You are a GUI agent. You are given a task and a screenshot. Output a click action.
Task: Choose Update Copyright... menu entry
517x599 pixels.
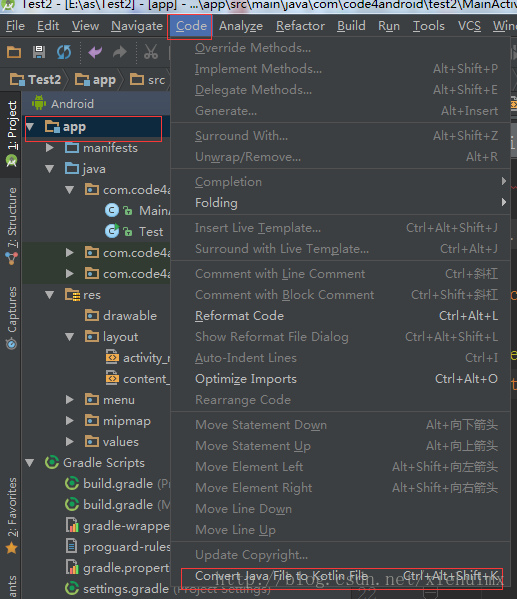[x=340, y=555]
